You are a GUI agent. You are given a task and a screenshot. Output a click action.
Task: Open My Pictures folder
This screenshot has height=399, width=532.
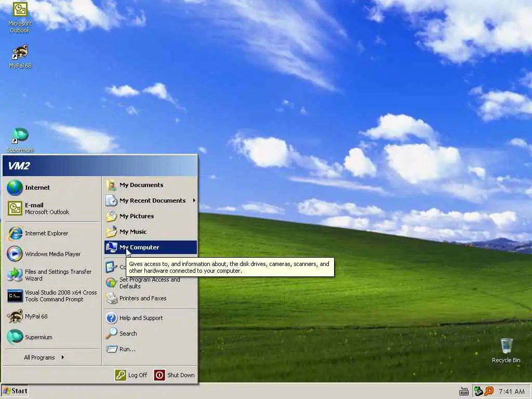(151, 216)
